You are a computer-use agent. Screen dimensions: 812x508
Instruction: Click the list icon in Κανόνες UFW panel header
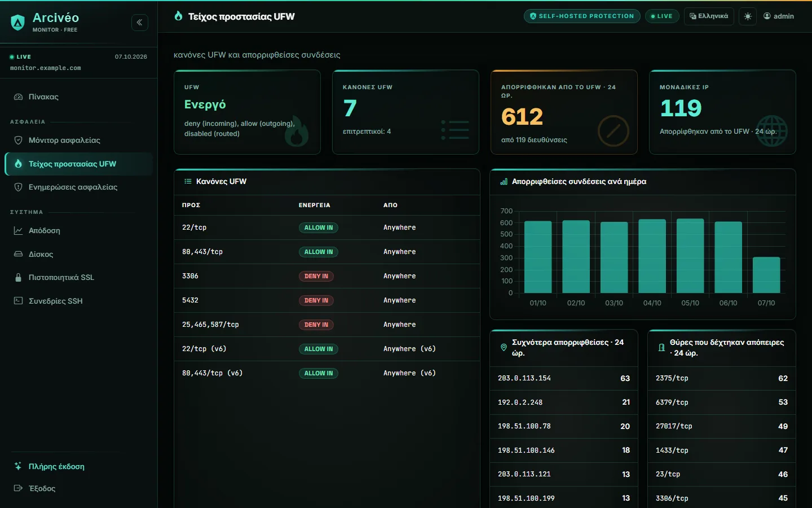click(188, 182)
